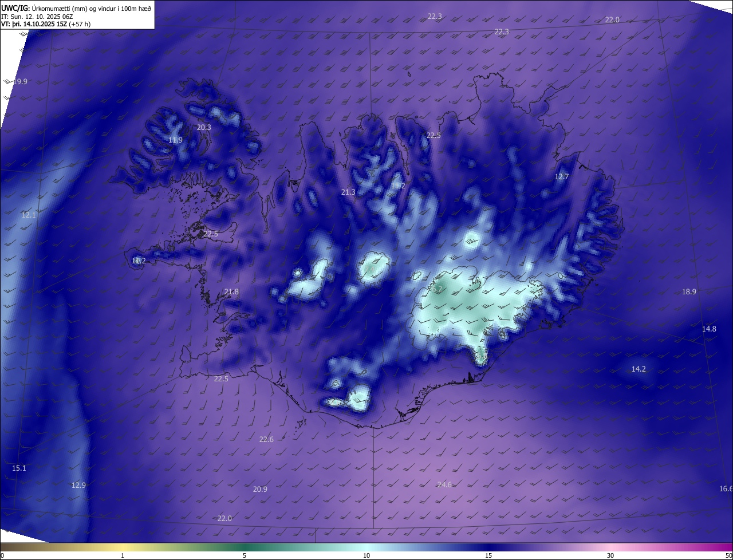The image size is (733, 560).
Task: Click the 'UWC/IG: Úrkomumætti (mm)' title line
Action: tap(76, 8)
